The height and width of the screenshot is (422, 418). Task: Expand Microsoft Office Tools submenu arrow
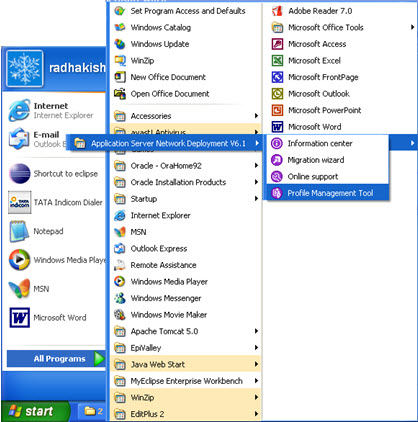click(x=412, y=27)
